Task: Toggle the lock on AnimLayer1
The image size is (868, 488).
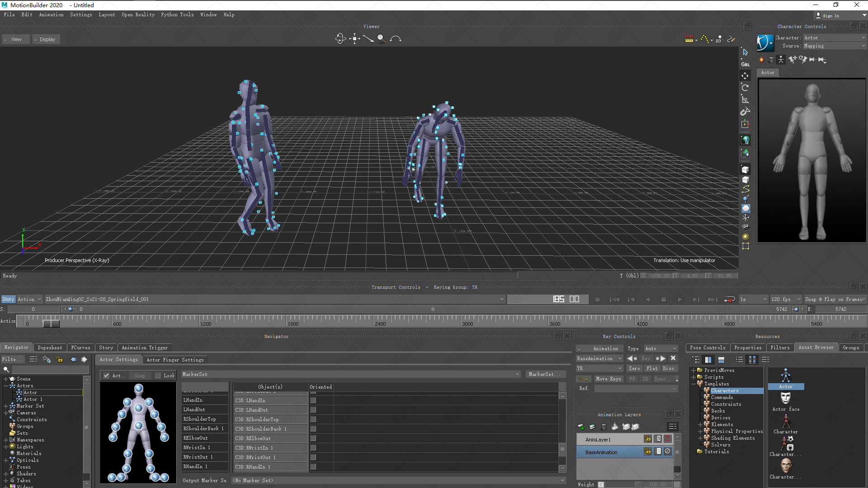Action: pyautogui.click(x=648, y=439)
